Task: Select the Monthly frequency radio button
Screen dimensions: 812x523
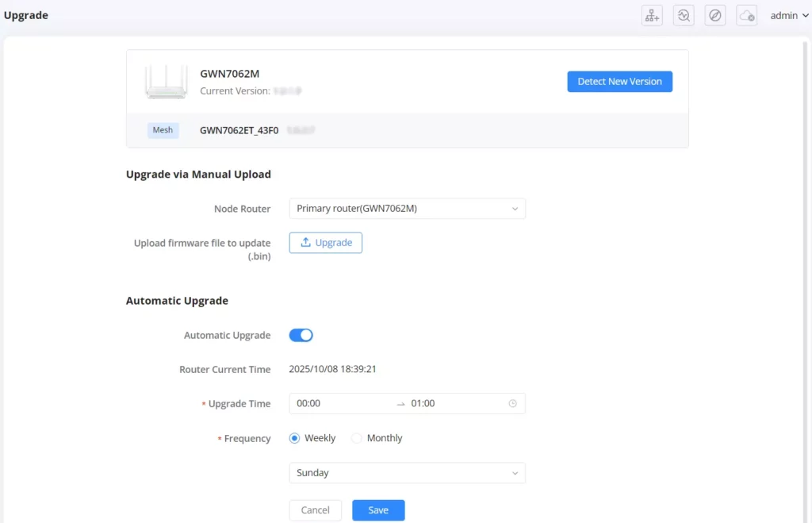Action: pyautogui.click(x=357, y=438)
